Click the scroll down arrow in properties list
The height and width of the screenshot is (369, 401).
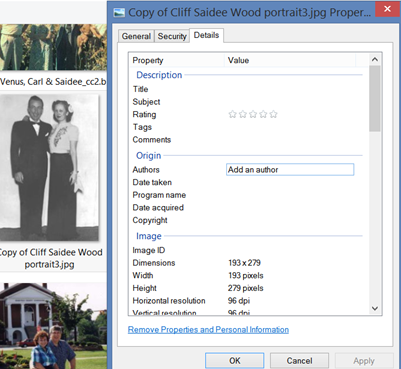click(x=375, y=308)
